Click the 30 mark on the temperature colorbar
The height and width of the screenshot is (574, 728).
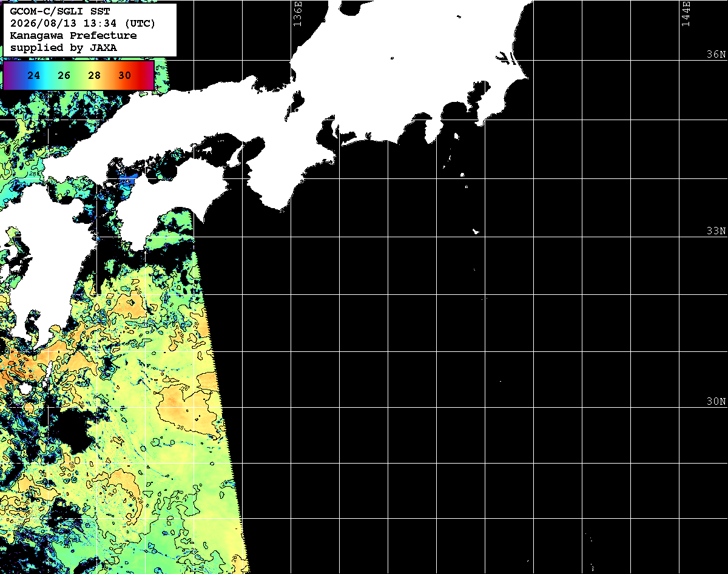coord(124,76)
